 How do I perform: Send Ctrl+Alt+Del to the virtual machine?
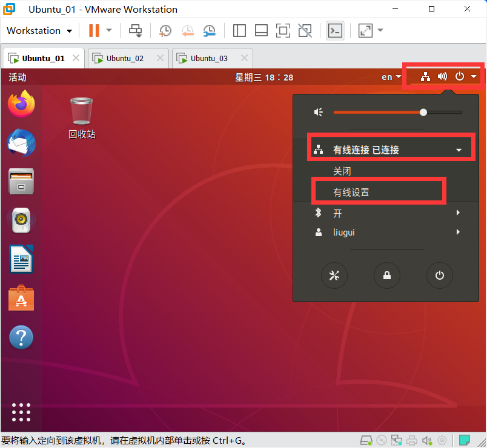pyautogui.click(x=136, y=30)
